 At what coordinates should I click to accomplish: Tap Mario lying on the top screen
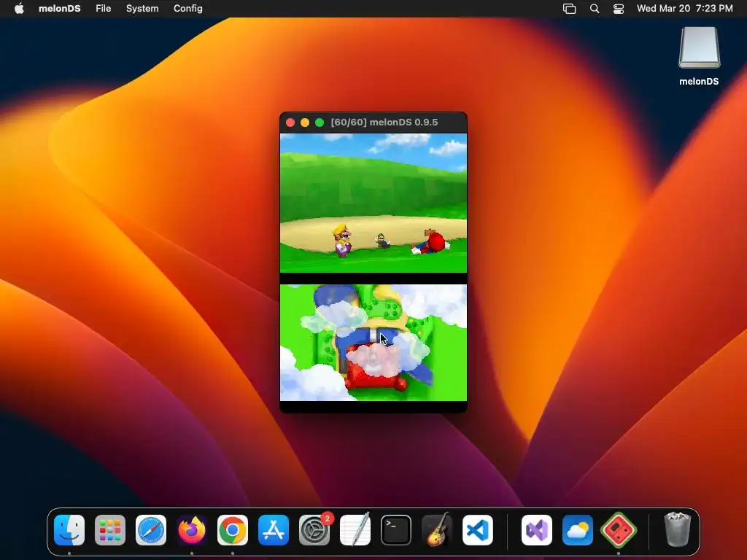[x=430, y=242]
